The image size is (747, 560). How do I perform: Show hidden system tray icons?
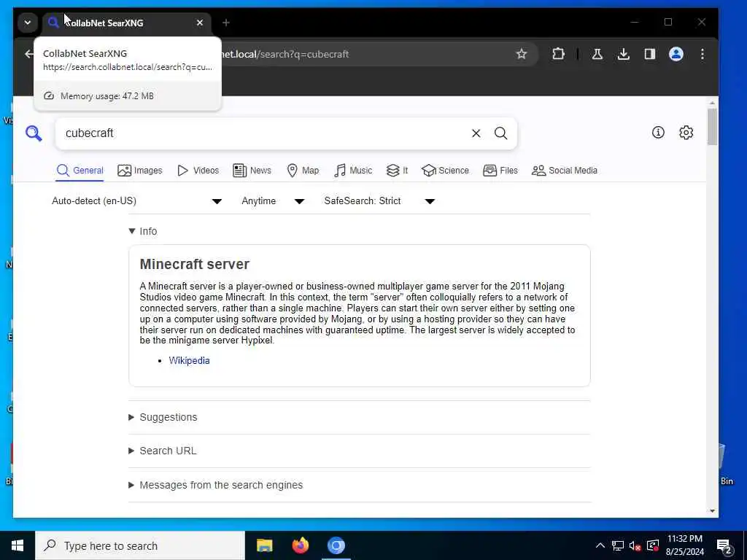600,545
